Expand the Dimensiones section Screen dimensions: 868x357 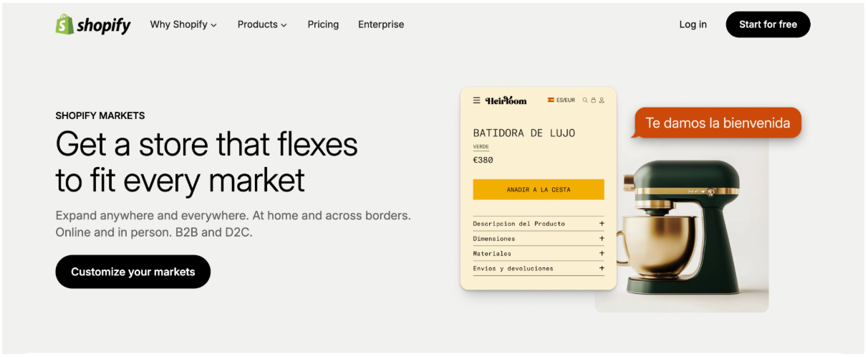click(x=539, y=239)
